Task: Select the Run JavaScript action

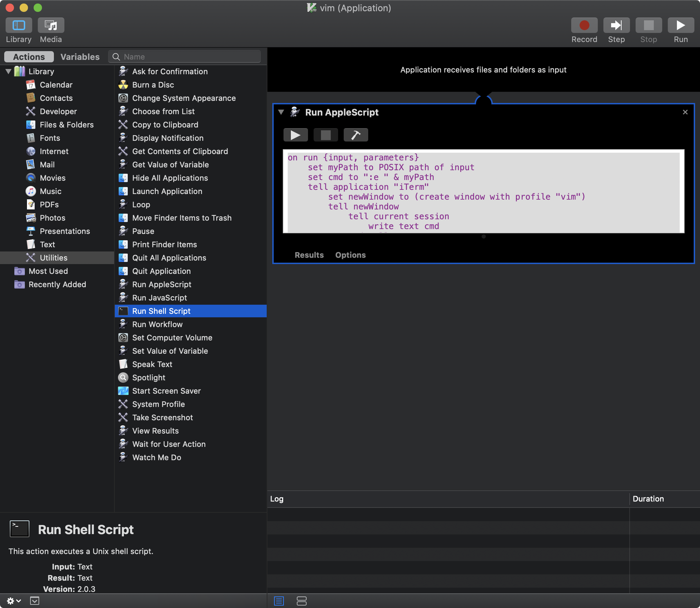Action: pos(191,298)
